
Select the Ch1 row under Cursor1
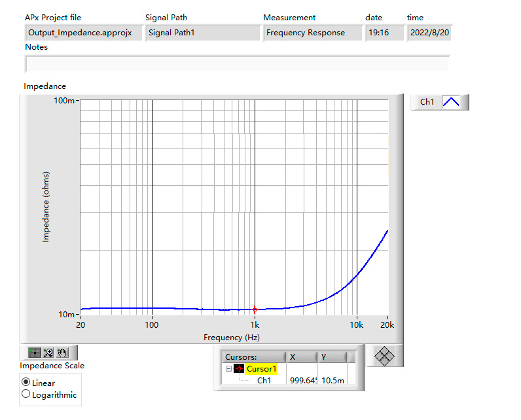[x=264, y=381]
